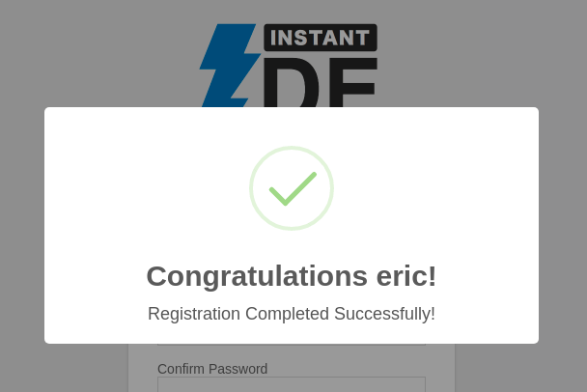Click the word "Password" in the form label
Image resolution: width=587 pixels, height=392 pixels.
(x=238, y=369)
